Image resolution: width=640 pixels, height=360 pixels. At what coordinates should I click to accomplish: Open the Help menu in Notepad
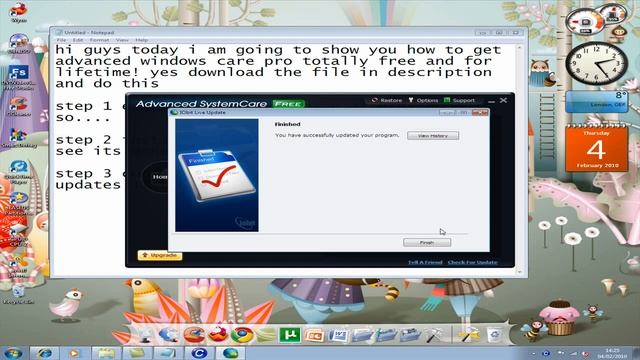(x=142, y=40)
